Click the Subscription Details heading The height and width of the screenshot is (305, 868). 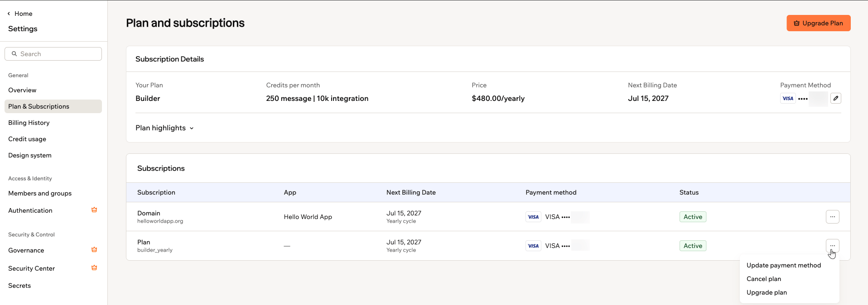tap(169, 59)
